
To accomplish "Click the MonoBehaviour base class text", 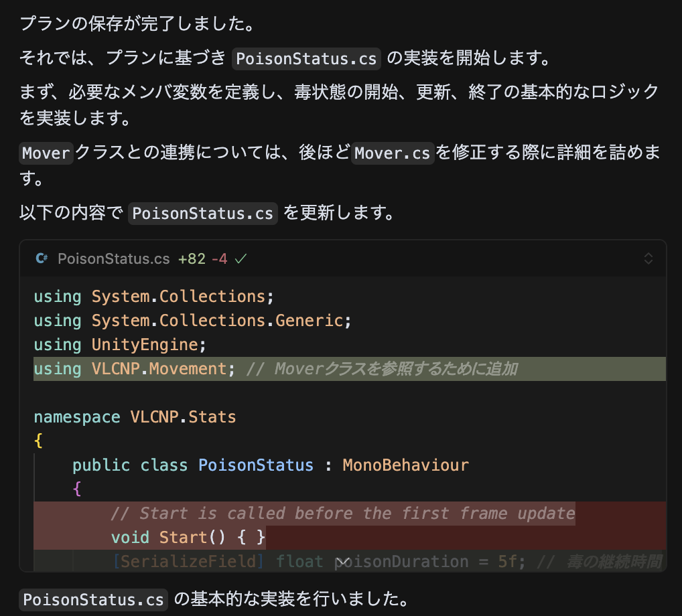I will 406,465.
